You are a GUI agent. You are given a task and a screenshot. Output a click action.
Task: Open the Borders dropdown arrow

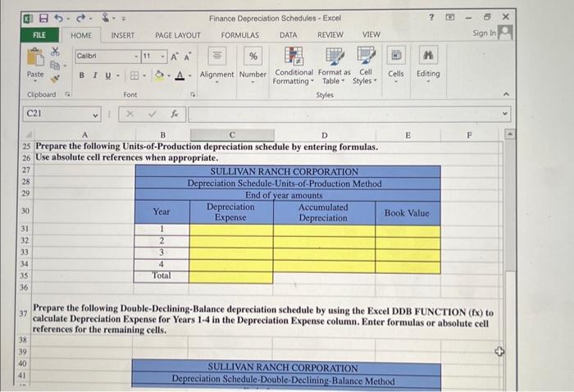tap(144, 76)
